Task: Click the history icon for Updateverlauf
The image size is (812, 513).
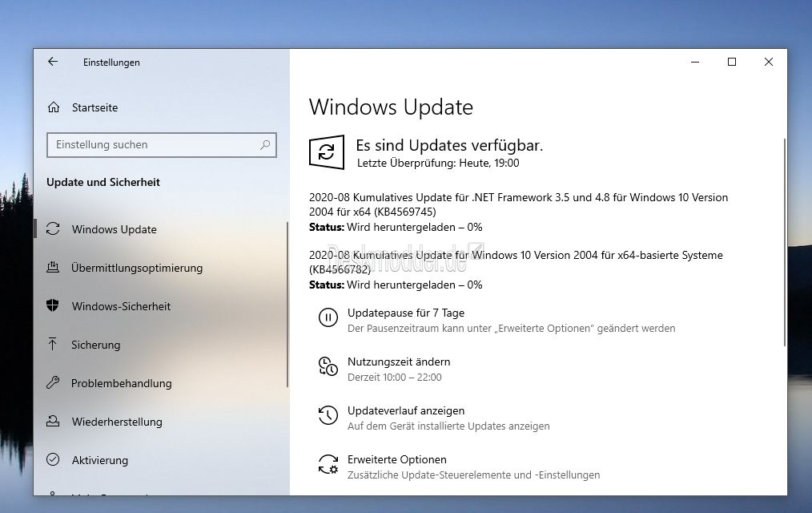Action: tap(328, 415)
